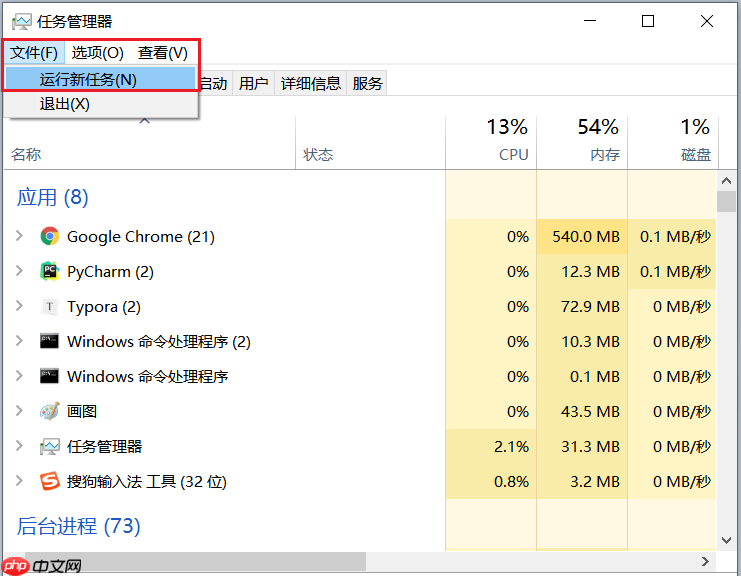Sort by the 名称 column header

149,143
